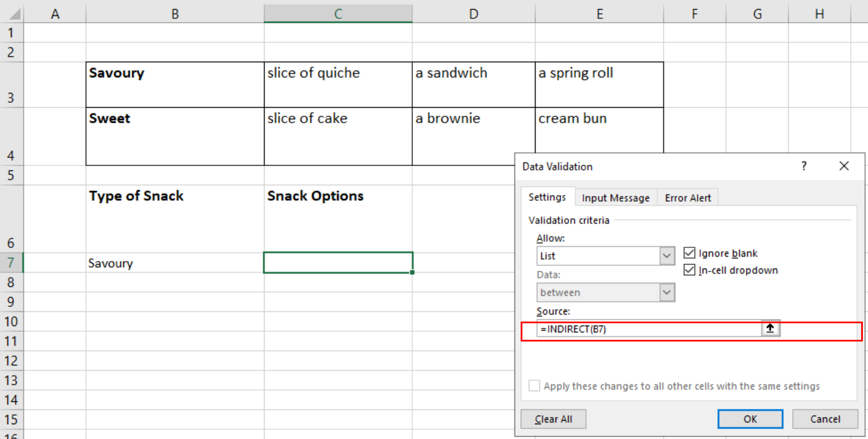The width and height of the screenshot is (868, 439).
Task: Toggle the Ignore blank checkbox
Action: [688, 253]
